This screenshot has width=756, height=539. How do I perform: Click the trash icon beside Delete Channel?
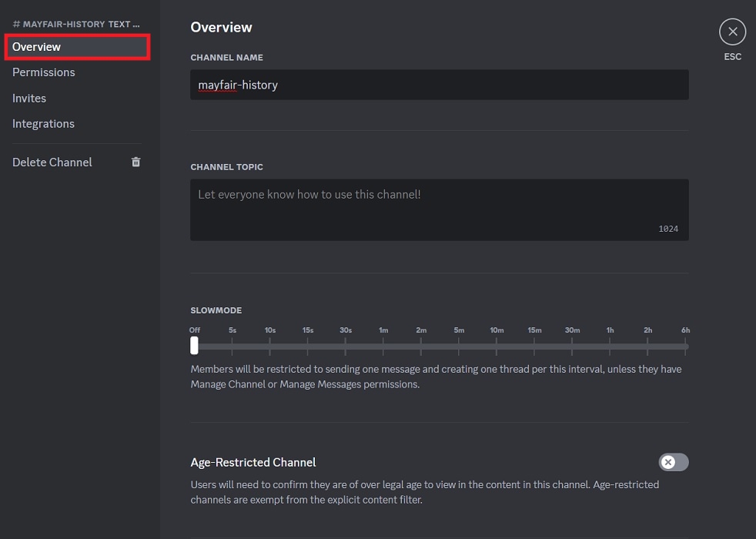click(135, 162)
